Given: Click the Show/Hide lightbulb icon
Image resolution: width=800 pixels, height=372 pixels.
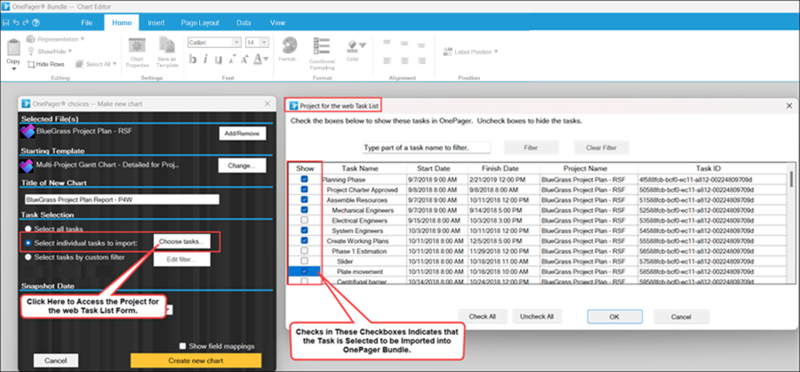Looking at the screenshot, I should [x=31, y=52].
